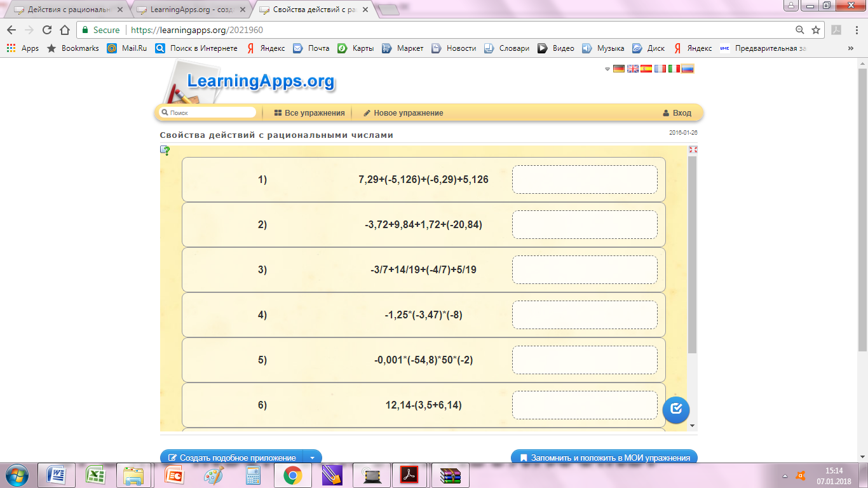This screenshot has width=868, height=488.
Task: Toggle fullscreen mode with red arrows icon
Action: click(693, 149)
